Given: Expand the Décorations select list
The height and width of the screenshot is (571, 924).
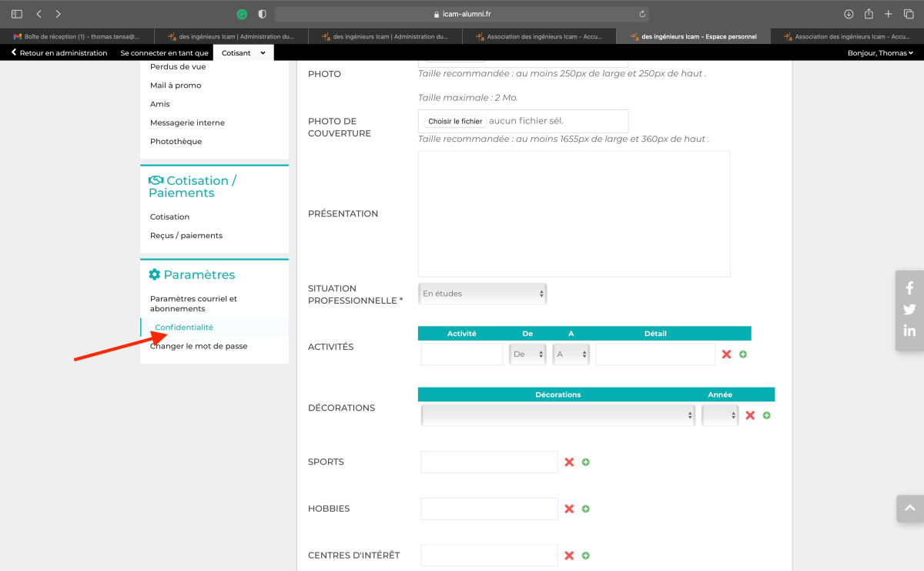Looking at the screenshot, I should point(558,415).
